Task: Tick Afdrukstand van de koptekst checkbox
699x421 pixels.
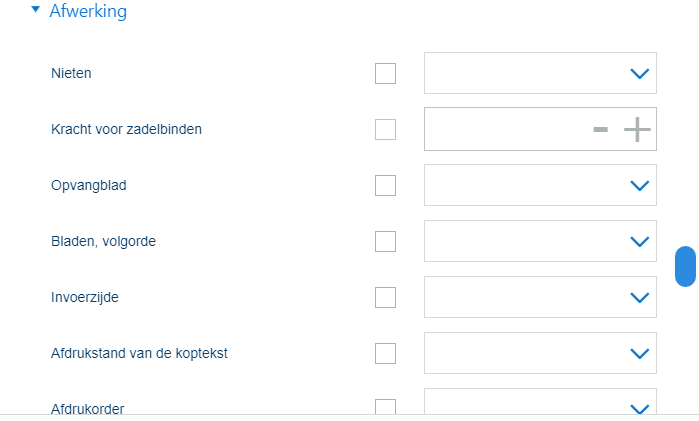Action: pyautogui.click(x=385, y=353)
